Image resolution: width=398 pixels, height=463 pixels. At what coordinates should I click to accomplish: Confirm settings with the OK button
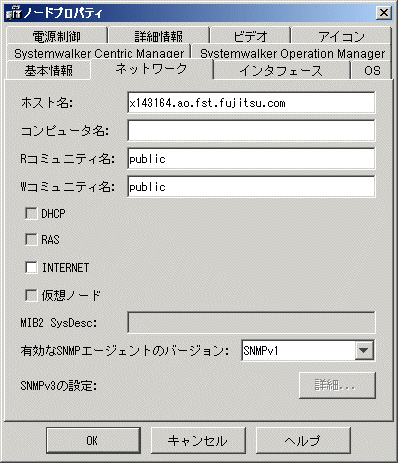pos(93,441)
